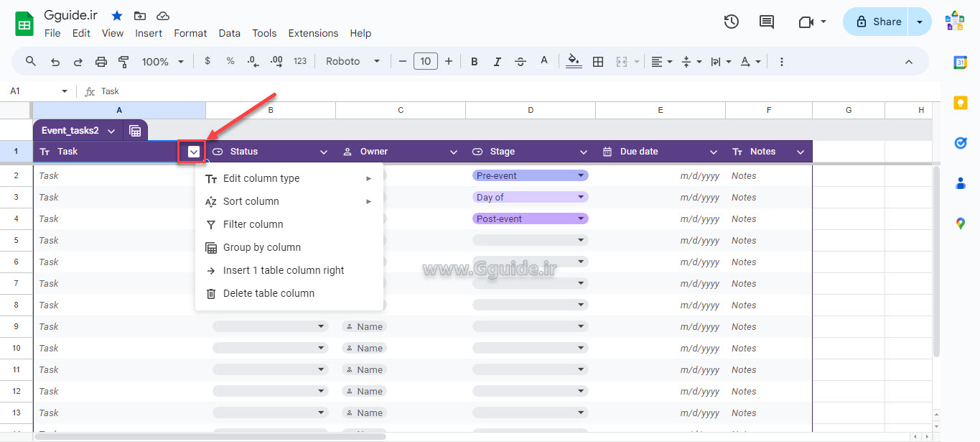
Task: Select the Print icon in the toolbar
Action: [x=101, y=61]
